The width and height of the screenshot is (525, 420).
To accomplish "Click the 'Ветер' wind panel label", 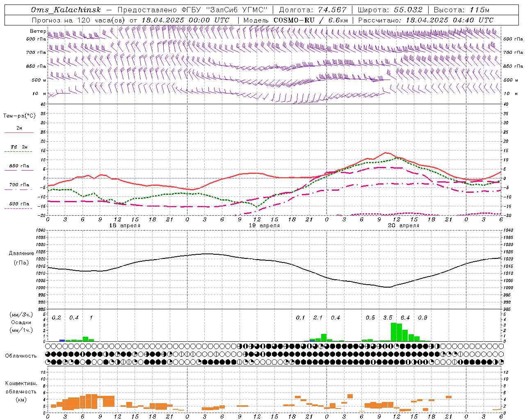I will 38,31.
